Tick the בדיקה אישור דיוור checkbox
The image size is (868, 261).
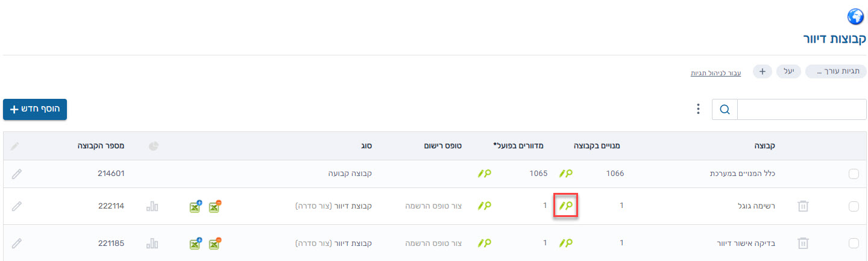[x=854, y=244]
